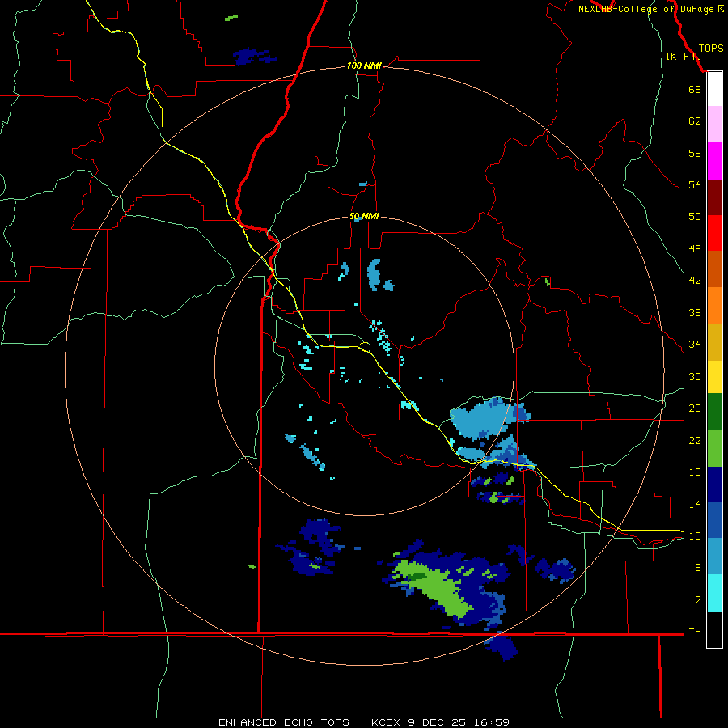Click the 14 legend value label
The width and height of the screenshot is (728, 728).
pyautogui.click(x=695, y=504)
